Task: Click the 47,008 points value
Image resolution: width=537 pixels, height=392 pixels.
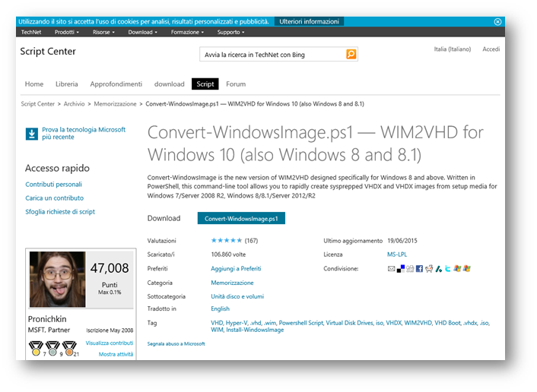Action: [x=110, y=268]
